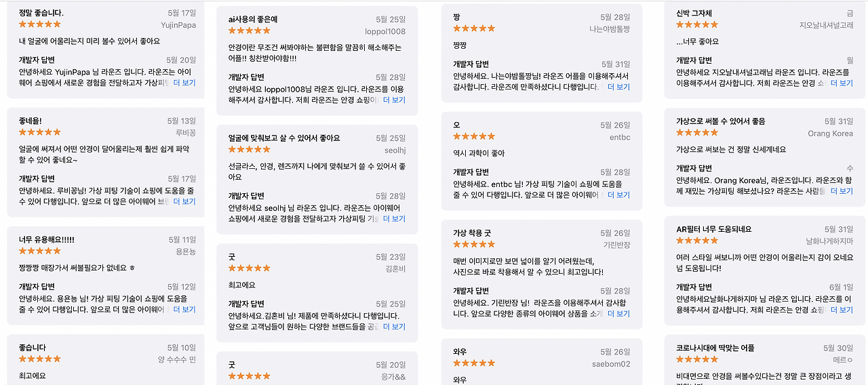Show more of the reply to seolhj
868x385 pixels.
tap(394, 219)
